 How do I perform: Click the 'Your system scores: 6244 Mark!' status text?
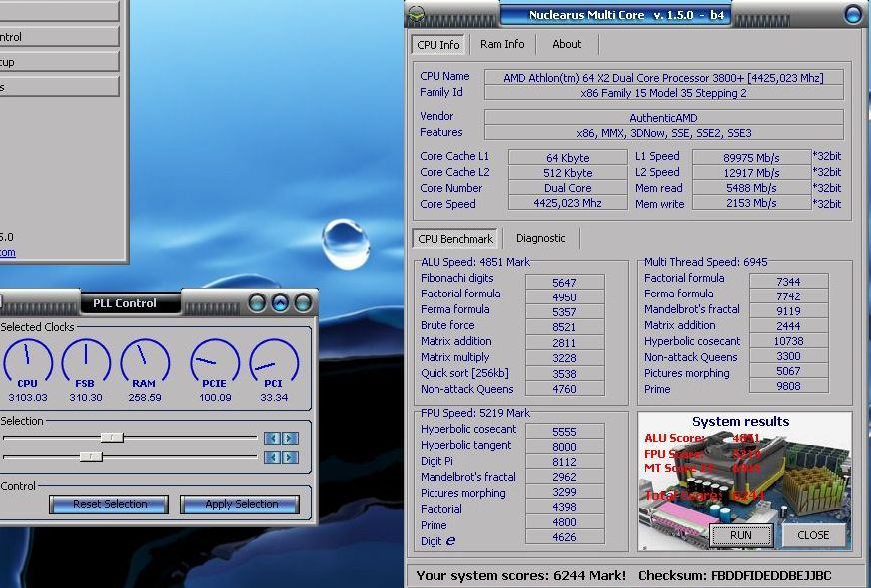click(x=521, y=575)
